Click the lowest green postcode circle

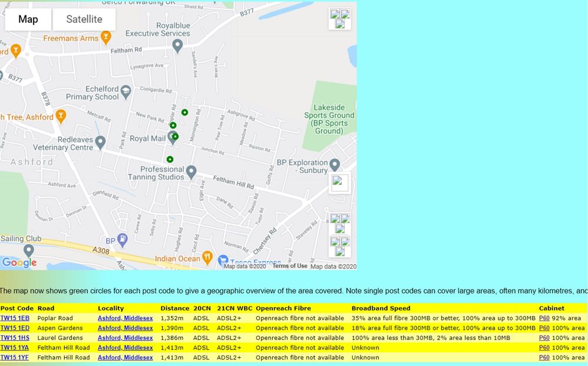(170, 159)
